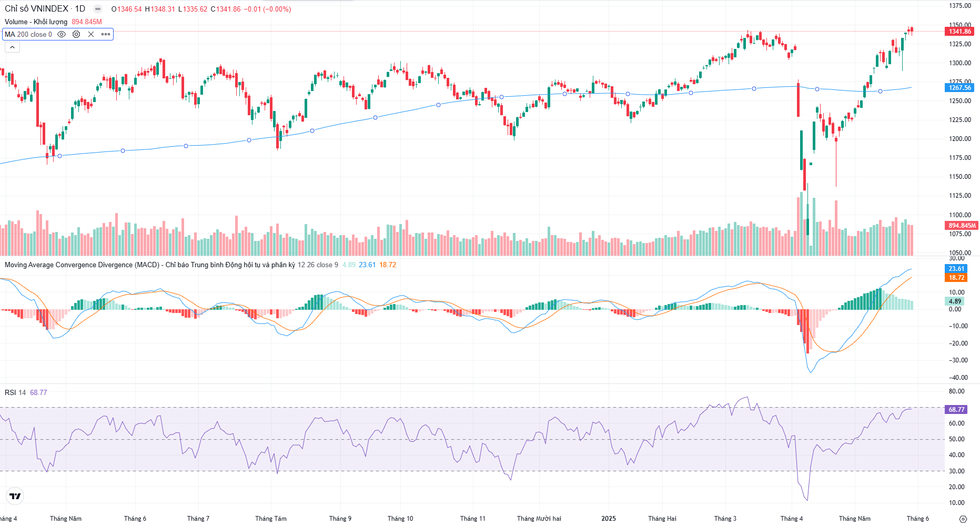Click Tháng 10 on the time axis

[x=400, y=519]
